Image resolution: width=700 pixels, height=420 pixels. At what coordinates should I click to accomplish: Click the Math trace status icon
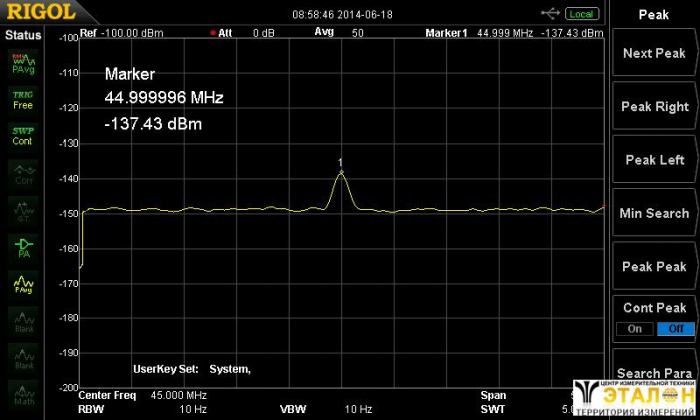tap(23, 393)
